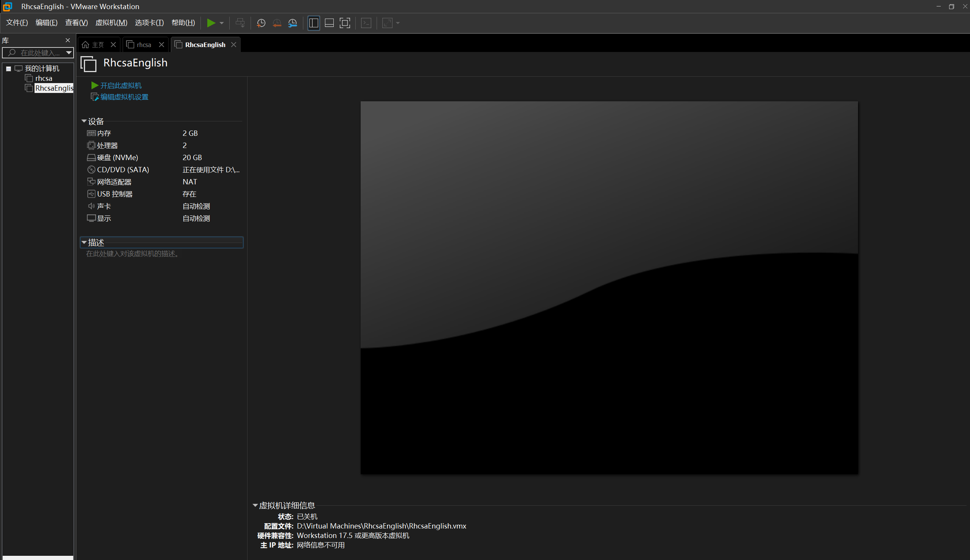Take a snapshot using the toolbar icon
970x560 pixels.
point(261,23)
